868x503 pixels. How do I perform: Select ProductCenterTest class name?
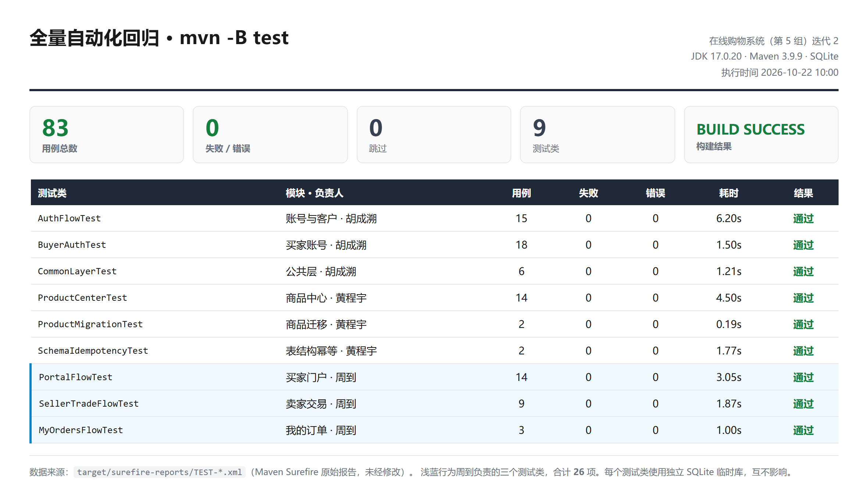[82, 298]
